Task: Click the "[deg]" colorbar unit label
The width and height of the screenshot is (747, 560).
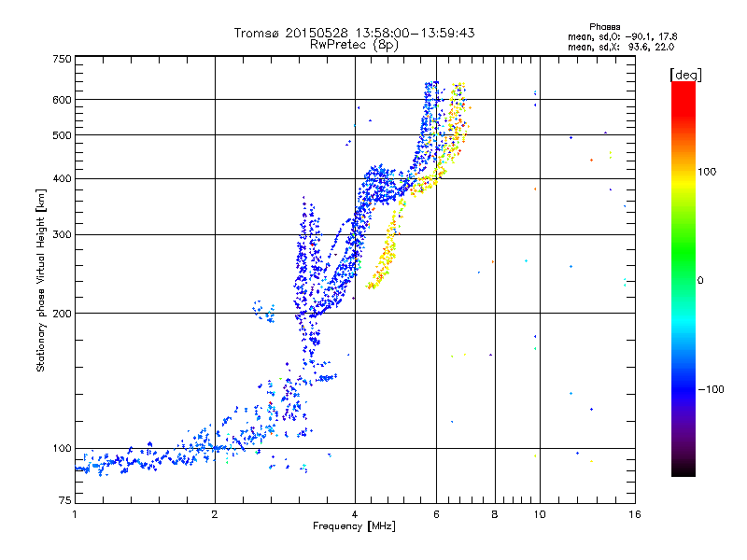Action: click(685, 75)
